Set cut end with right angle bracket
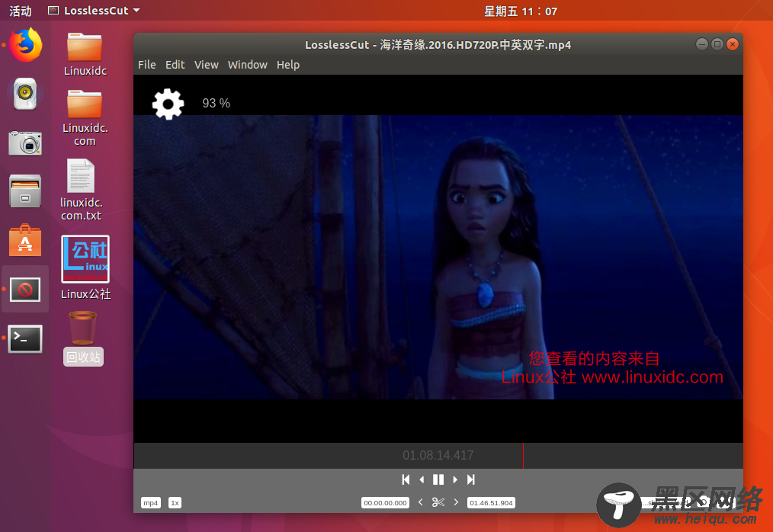 [x=456, y=502]
